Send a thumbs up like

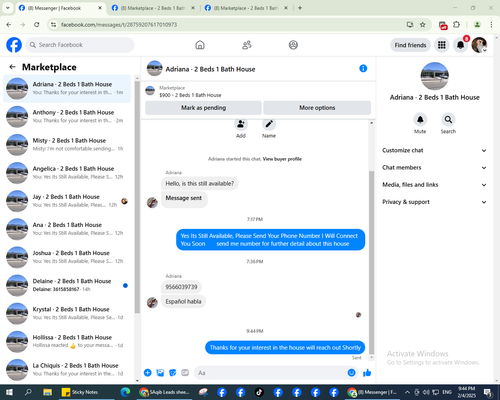tap(367, 373)
